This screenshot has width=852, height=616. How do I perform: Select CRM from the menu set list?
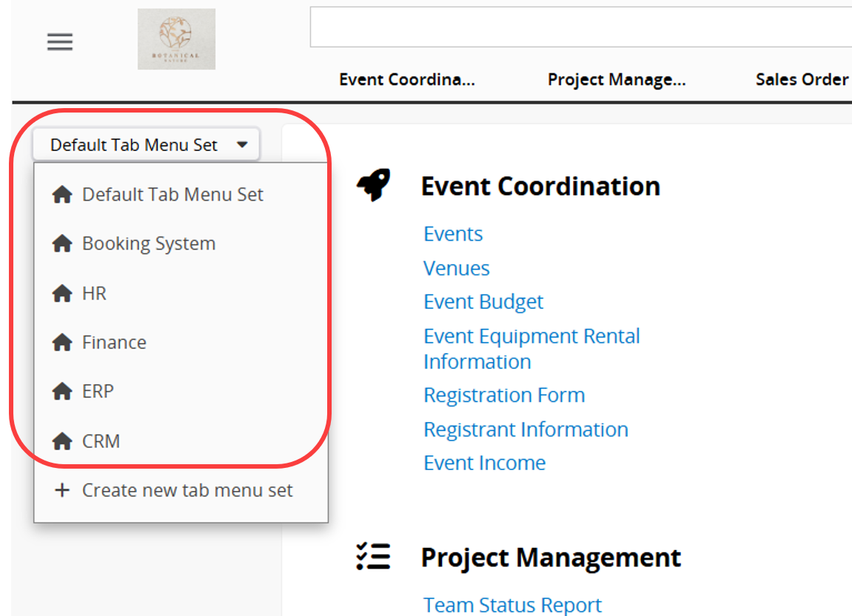(x=101, y=441)
